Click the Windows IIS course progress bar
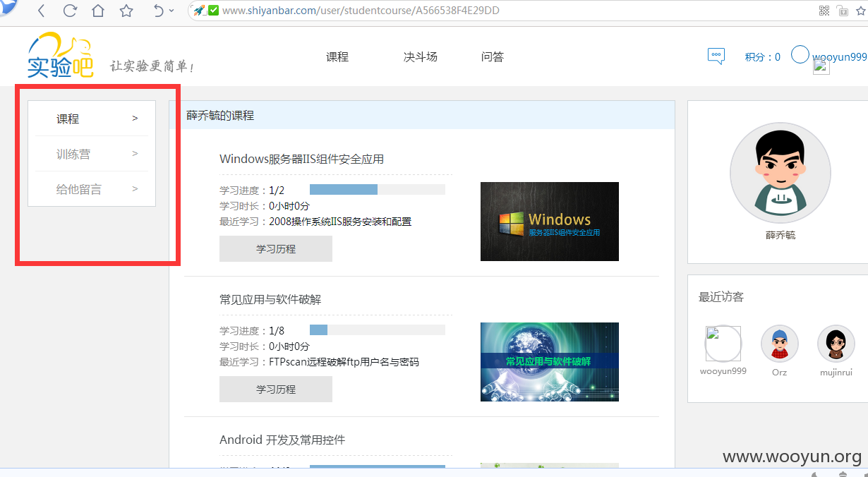868x477 pixels. [378, 190]
